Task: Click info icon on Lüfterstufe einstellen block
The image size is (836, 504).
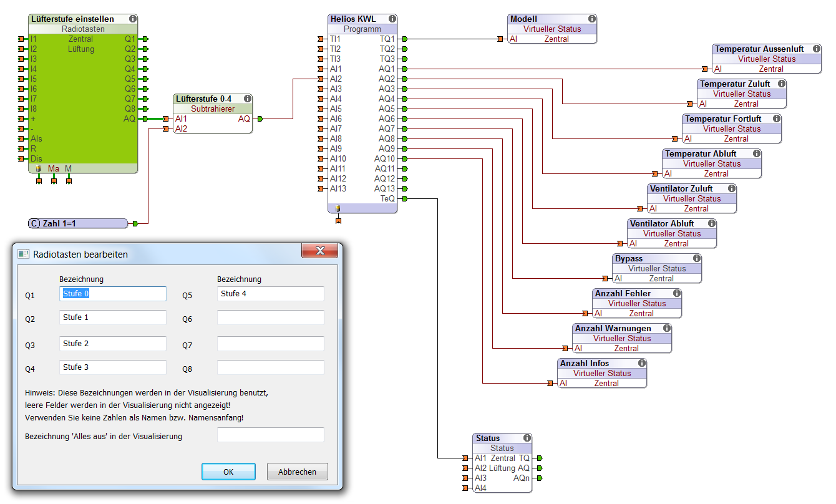Action: (132, 19)
